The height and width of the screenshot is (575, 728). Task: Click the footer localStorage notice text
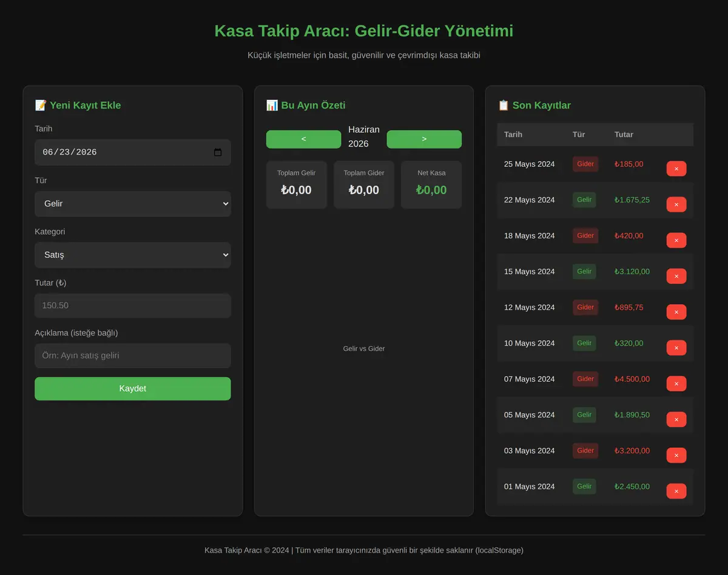coord(364,550)
